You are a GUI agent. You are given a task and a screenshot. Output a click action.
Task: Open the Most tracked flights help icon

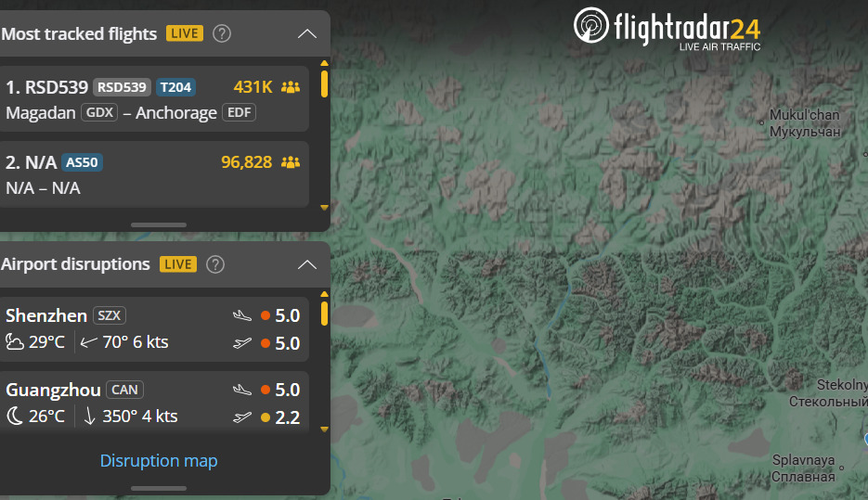coord(222,33)
